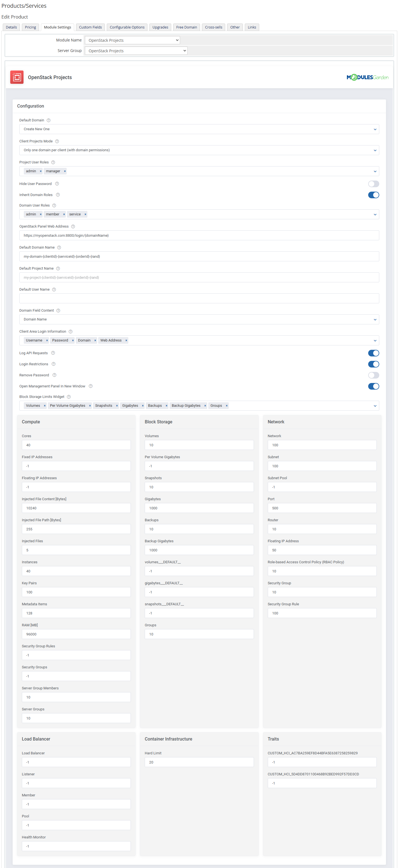Open help icon beside OpenStack Panel Web Address
400x868 pixels.
click(x=73, y=226)
